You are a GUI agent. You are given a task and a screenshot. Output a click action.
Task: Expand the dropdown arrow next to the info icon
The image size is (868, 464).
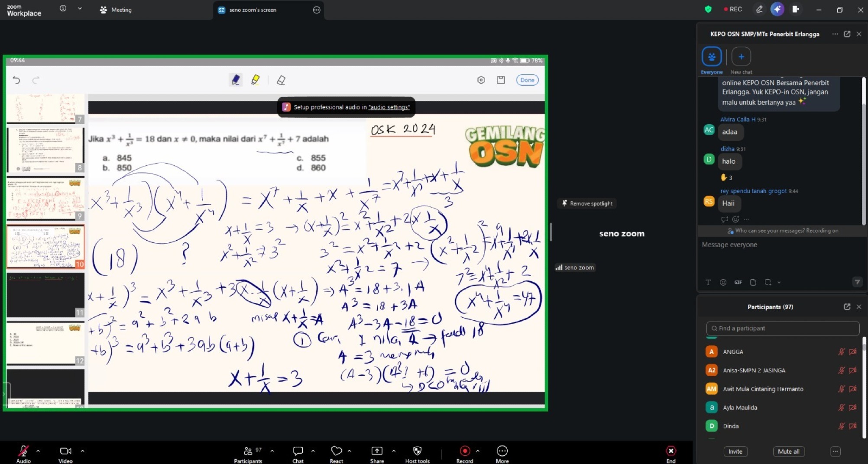[x=80, y=8]
